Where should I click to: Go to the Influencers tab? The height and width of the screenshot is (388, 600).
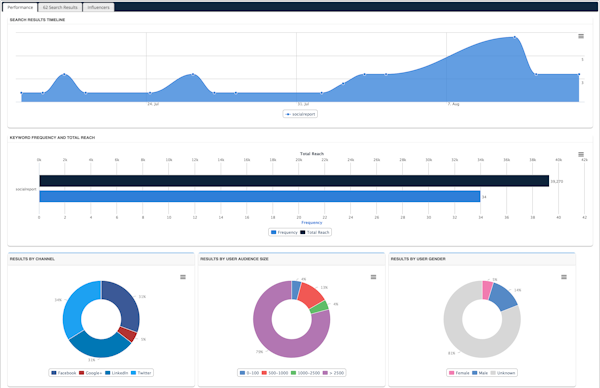[x=98, y=7]
